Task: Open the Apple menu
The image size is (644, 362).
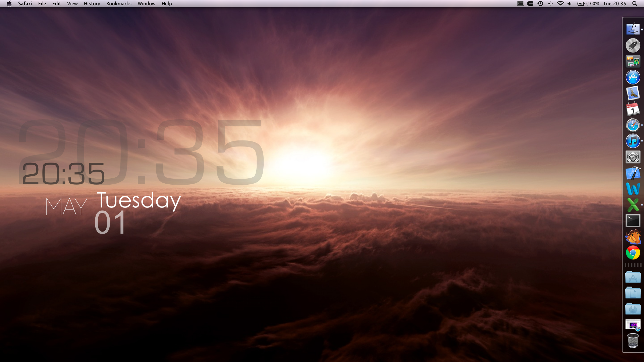Action: 9,4
